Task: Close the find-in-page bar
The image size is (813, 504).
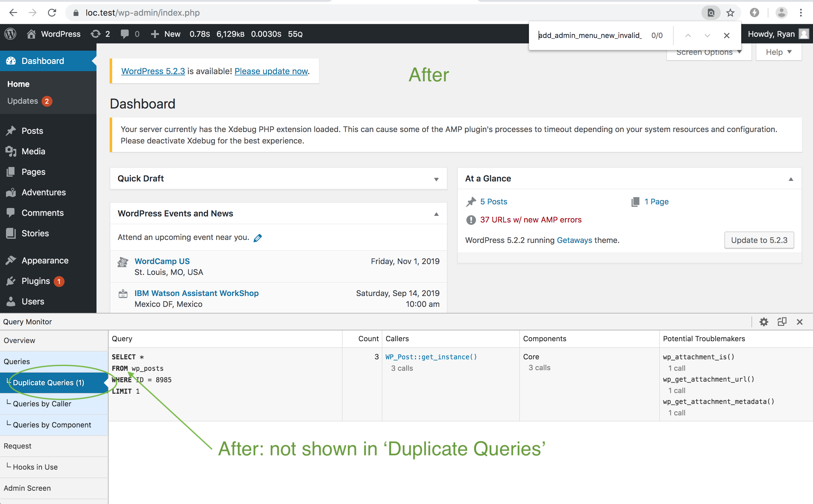Action: (727, 35)
